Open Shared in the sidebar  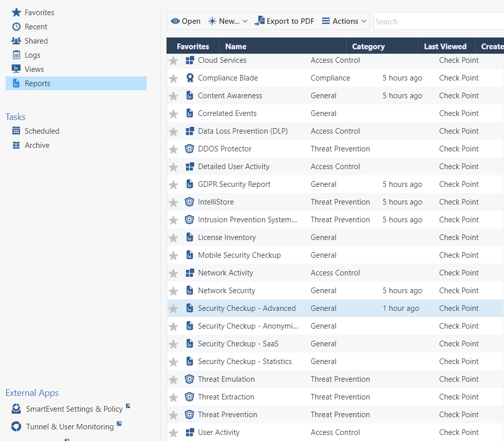36,41
